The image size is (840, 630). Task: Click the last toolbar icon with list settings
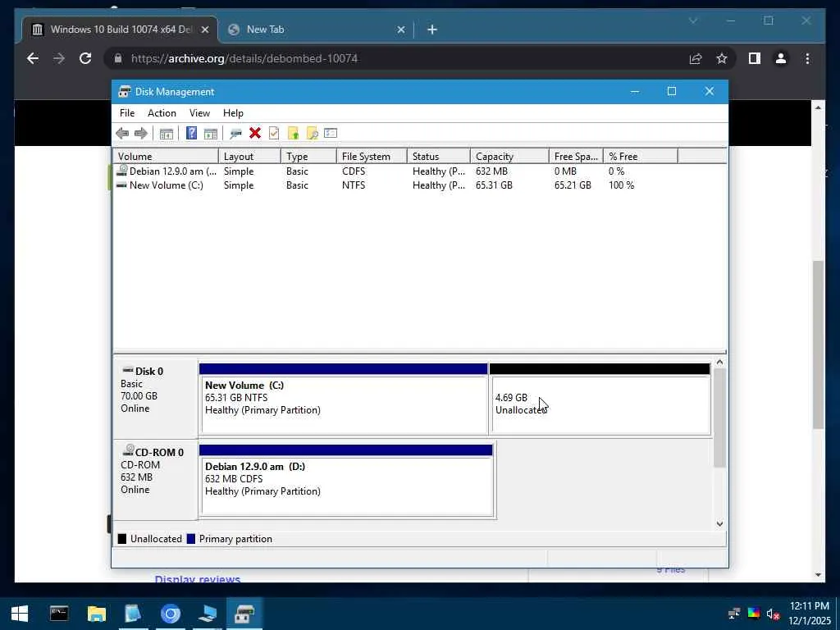[331, 133]
